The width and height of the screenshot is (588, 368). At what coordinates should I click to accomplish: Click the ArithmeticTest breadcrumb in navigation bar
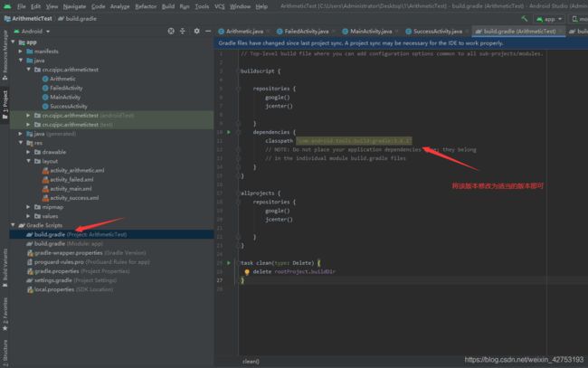point(28,19)
